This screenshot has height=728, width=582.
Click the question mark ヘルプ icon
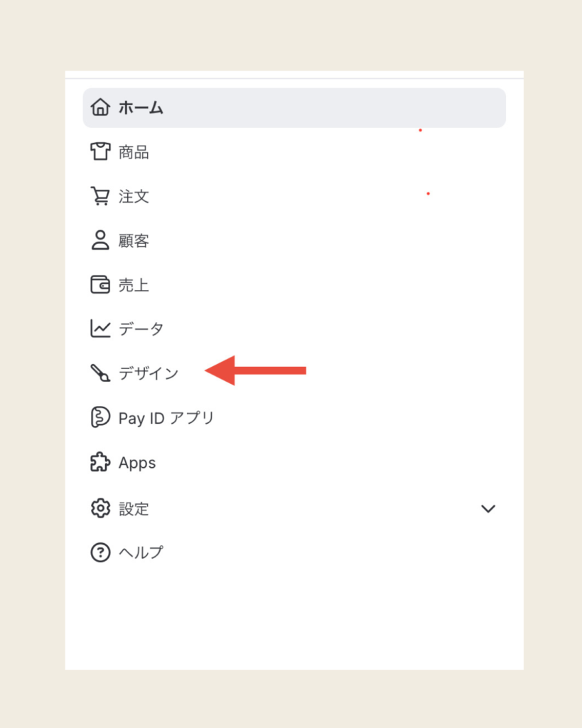coord(100,552)
